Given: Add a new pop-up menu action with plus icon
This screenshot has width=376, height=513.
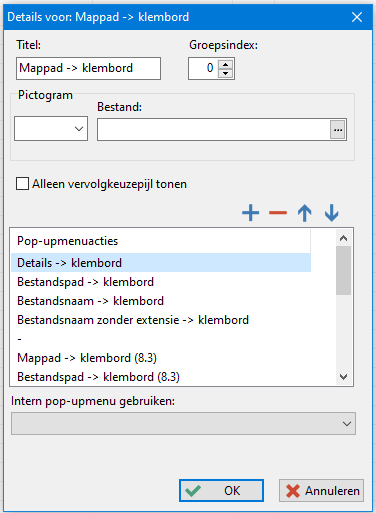Looking at the screenshot, I should pos(250,213).
